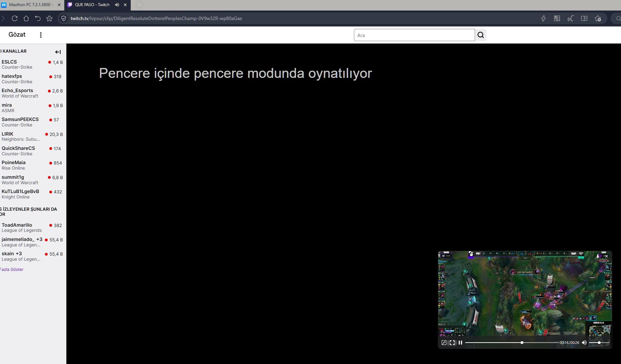Viewport: 621px width, 364px height.
Task: Seek the clip using progress slider
Action: (511, 343)
